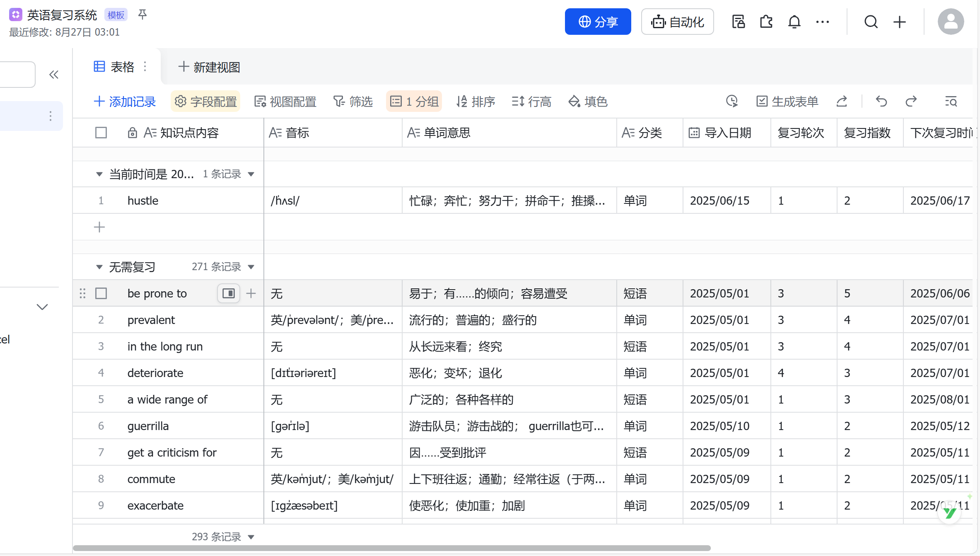The image size is (980, 556).
Task: Click 添加记录 to add a record
Action: coord(124,101)
